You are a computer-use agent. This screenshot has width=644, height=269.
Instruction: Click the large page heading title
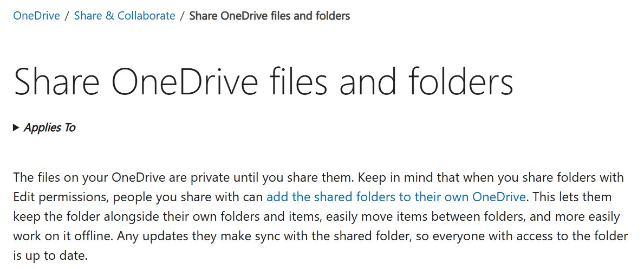[263, 82]
